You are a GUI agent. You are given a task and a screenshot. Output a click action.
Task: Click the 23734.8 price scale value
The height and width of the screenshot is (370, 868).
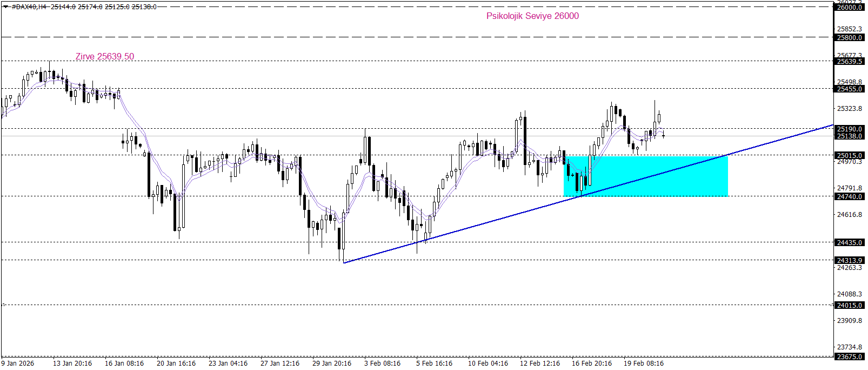coord(849,347)
